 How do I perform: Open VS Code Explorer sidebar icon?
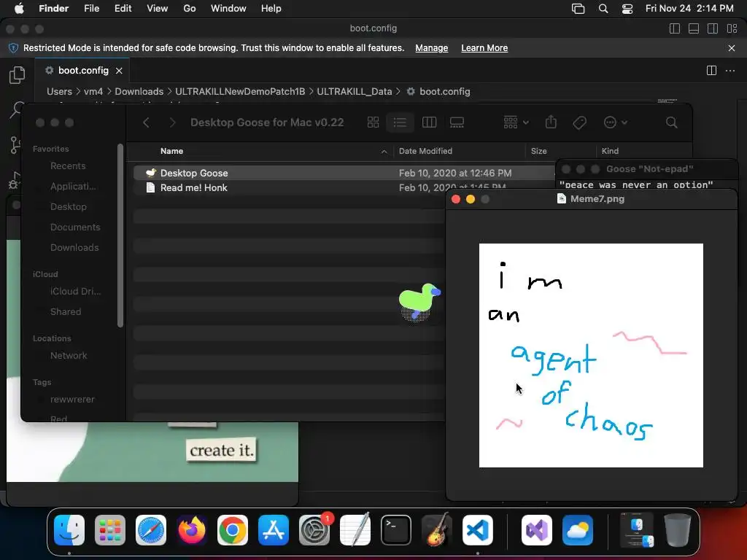pyautogui.click(x=18, y=75)
